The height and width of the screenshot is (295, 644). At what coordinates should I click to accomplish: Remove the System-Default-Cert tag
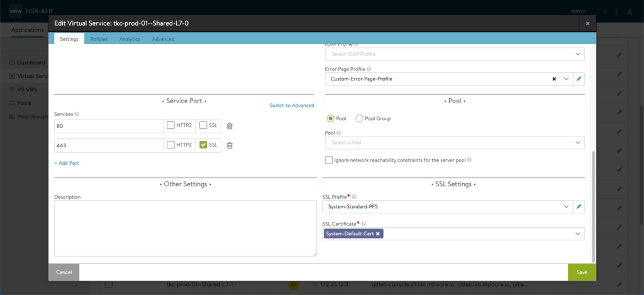coord(377,234)
